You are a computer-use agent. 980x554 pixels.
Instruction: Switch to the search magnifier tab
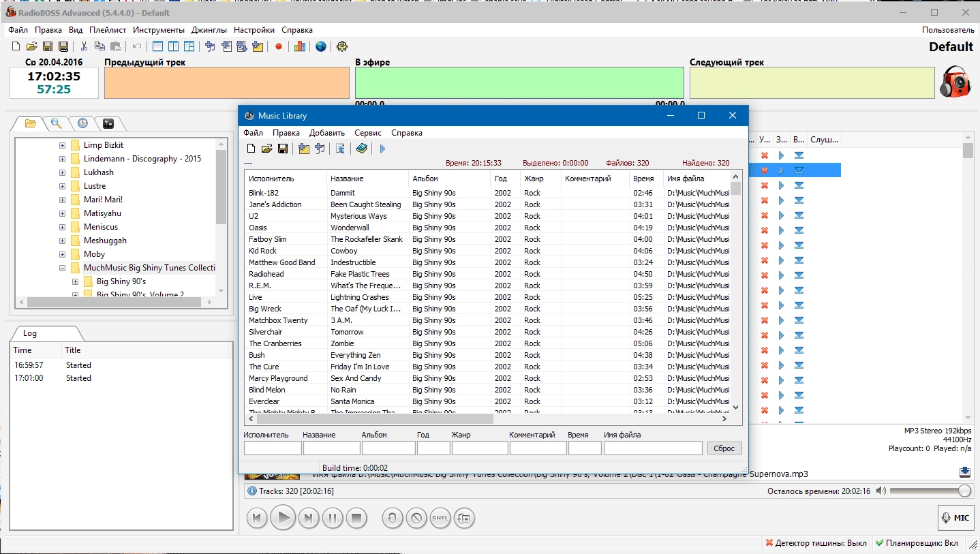point(57,123)
